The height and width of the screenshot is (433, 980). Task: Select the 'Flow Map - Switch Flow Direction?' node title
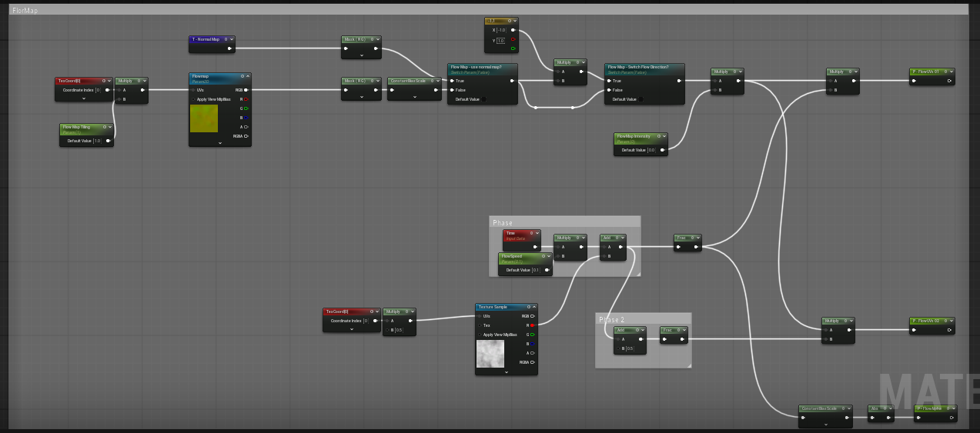coord(637,67)
